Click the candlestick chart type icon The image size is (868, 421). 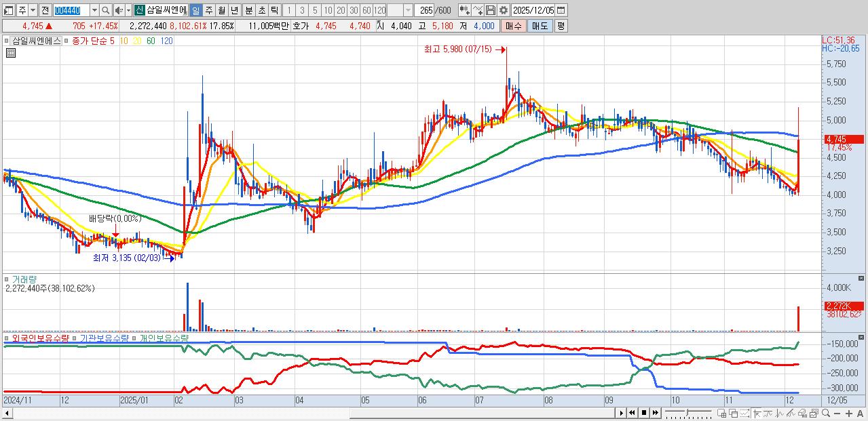pyautogui.click(x=465, y=10)
